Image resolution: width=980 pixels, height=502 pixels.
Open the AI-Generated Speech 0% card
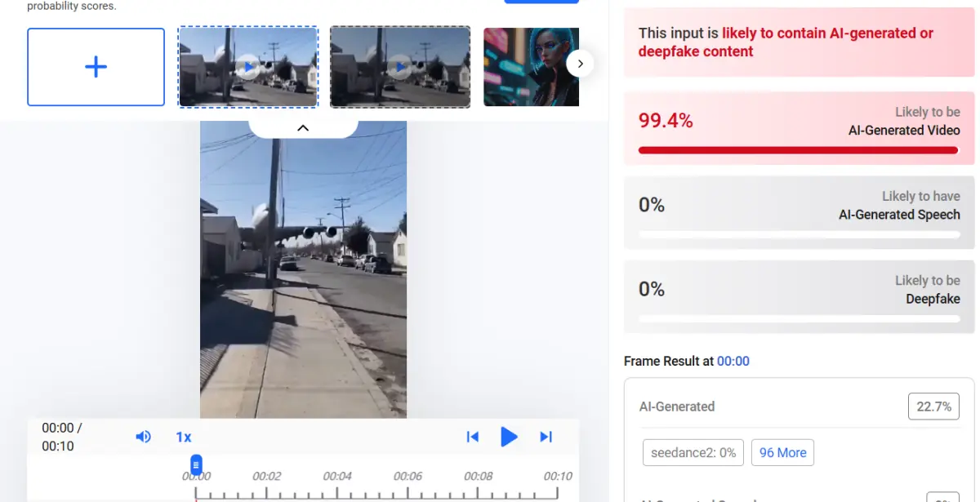pos(800,212)
